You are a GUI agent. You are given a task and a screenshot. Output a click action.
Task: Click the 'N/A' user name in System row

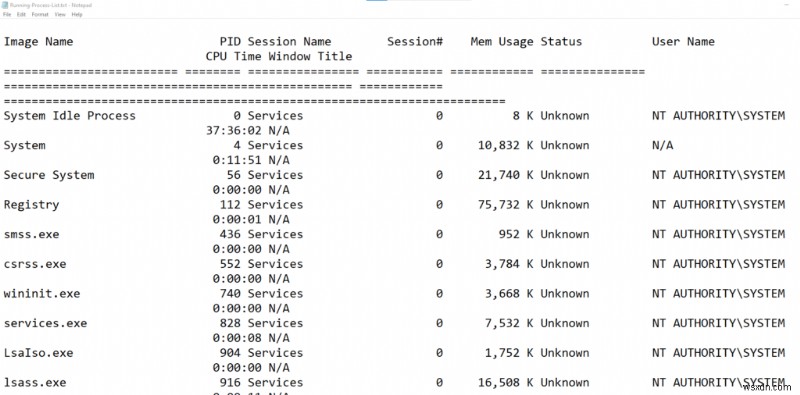click(662, 145)
